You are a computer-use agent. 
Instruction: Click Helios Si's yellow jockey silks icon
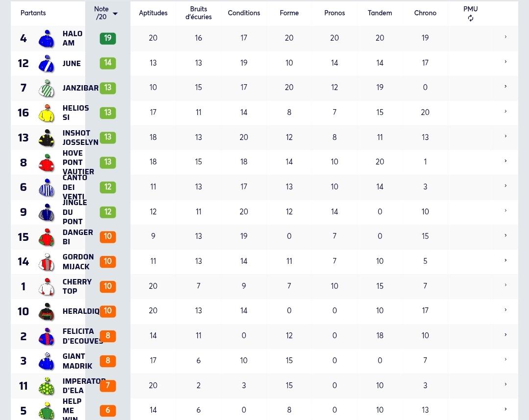46,113
